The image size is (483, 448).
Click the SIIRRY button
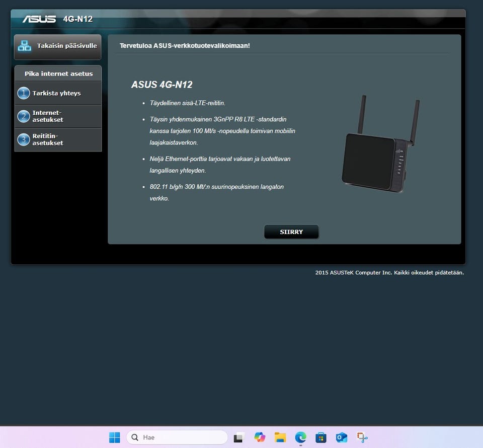(291, 232)
